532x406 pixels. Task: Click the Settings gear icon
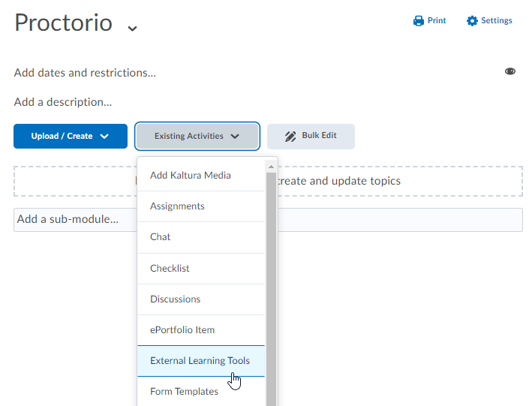point(472,21)
